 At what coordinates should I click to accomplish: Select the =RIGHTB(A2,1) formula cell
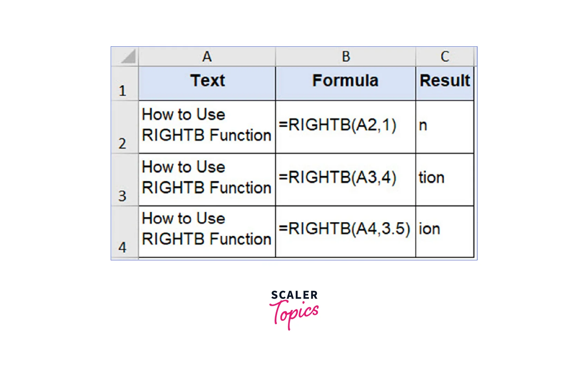(x=346, y=127)
